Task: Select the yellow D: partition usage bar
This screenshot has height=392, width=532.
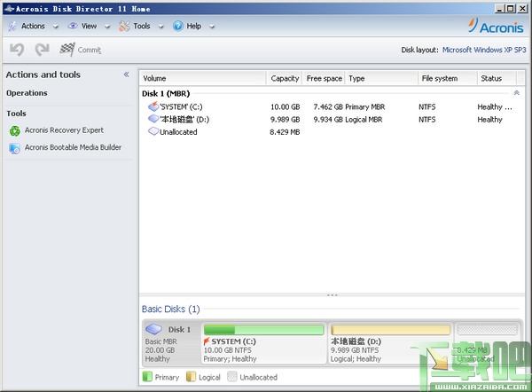Action: [x=390, y=330]
